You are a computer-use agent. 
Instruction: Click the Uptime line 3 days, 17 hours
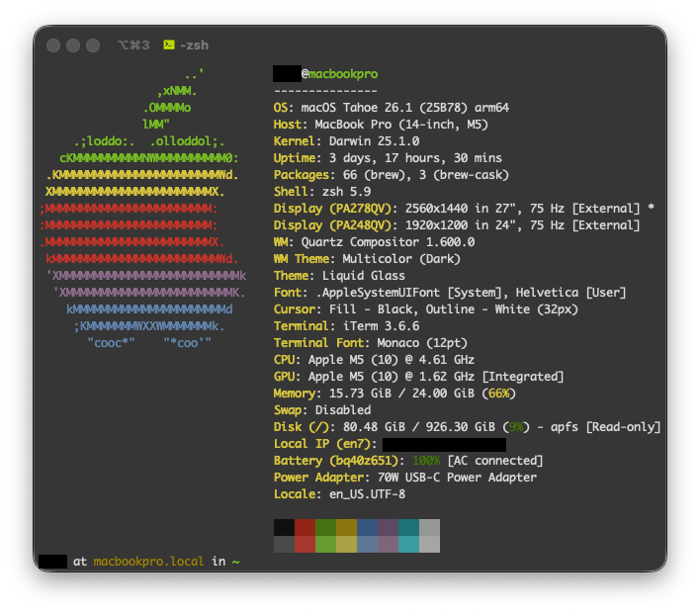(388, 158)
